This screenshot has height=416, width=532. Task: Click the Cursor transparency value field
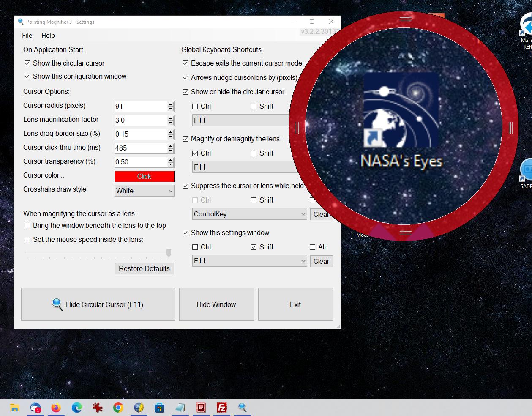click(x=141, y=162)
